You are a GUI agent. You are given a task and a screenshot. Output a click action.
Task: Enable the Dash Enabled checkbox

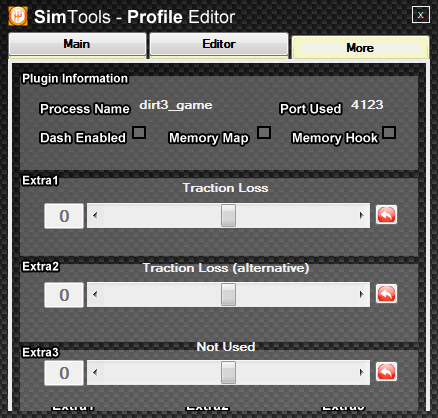pyautogui.click(x=139, y=132)
